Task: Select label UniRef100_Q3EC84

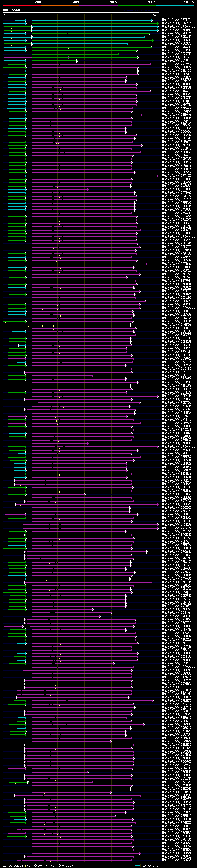Action: click(177, 796)
